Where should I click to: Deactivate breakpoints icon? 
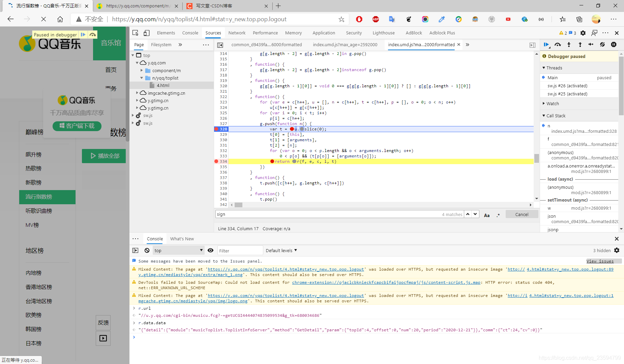pos(602,44)
